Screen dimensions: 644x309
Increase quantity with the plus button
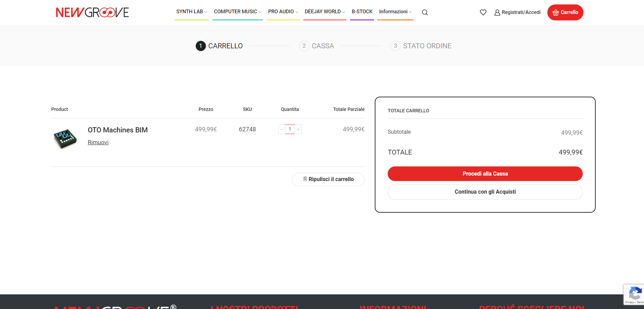(298, 129)
